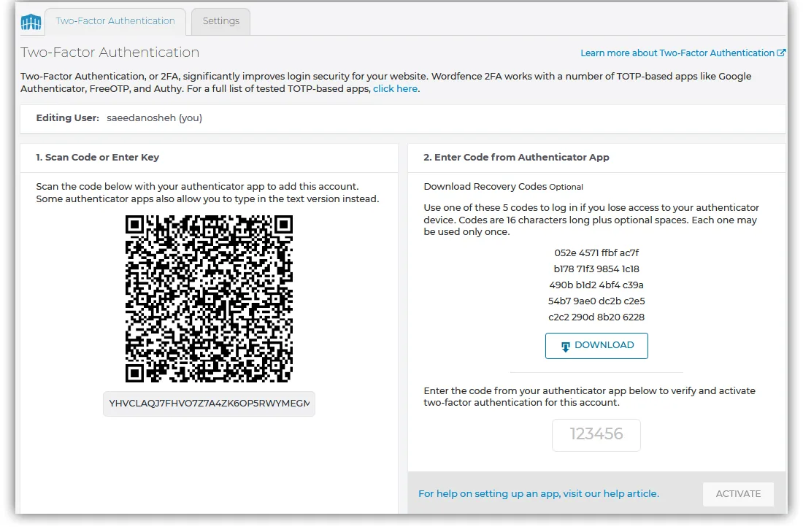The width and height of the screenshot is (803, 532).
Task: Select recovery code 490b b1d2 4bf4 c39a
Action: pyautogui.click(x=596, y=285)
